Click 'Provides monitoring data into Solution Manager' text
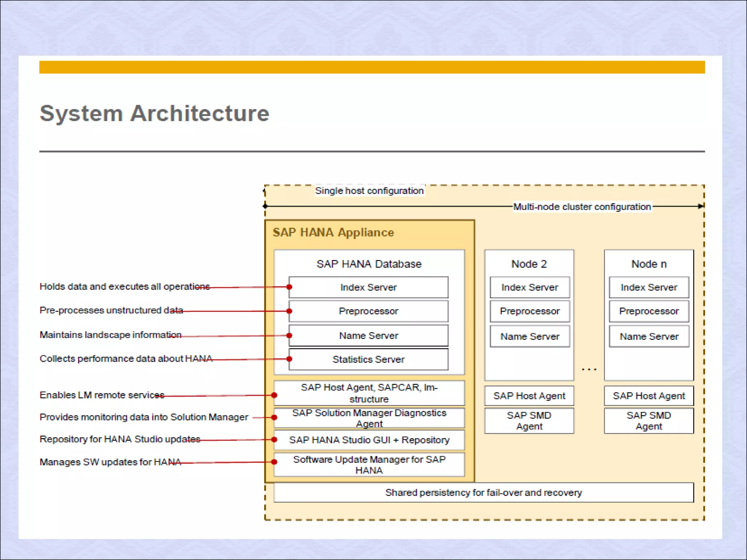This screenshot has width=747, height=560. [144, 417]
